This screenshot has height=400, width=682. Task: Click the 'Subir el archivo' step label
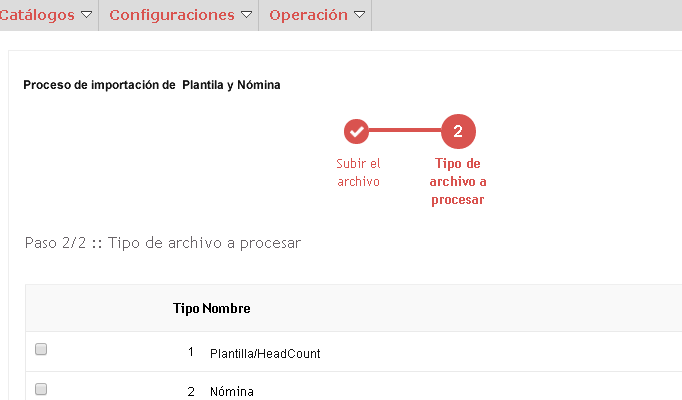pyautogui.click(x=358, y=172)
